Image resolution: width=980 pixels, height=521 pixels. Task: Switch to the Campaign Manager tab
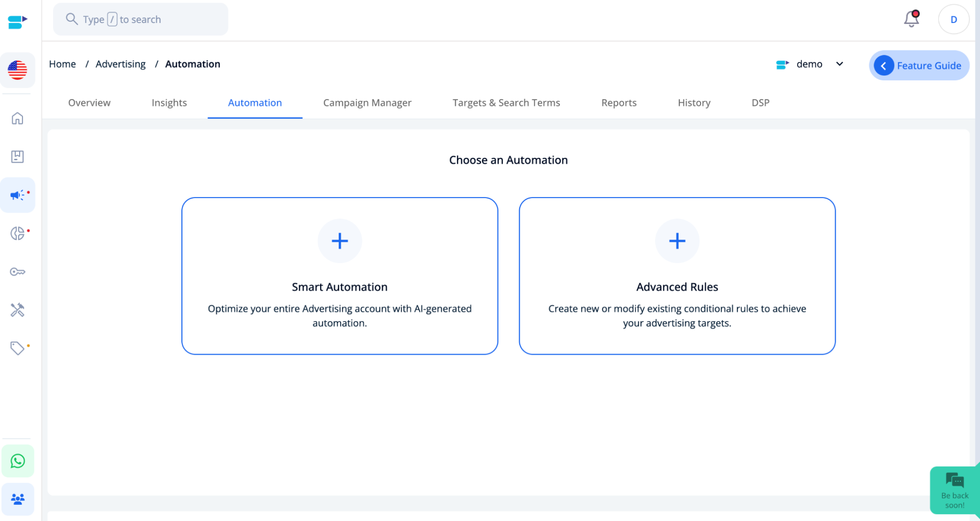(x=367, y=102)
